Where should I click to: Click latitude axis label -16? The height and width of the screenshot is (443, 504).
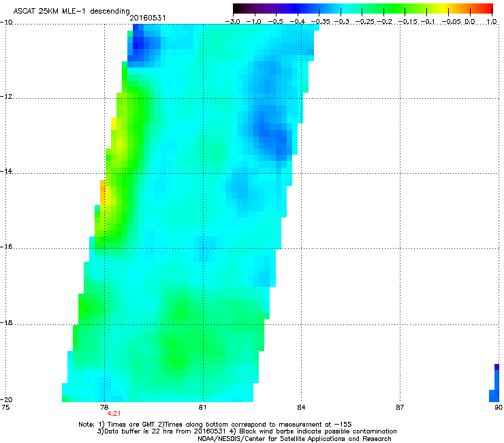click(6, 247)
